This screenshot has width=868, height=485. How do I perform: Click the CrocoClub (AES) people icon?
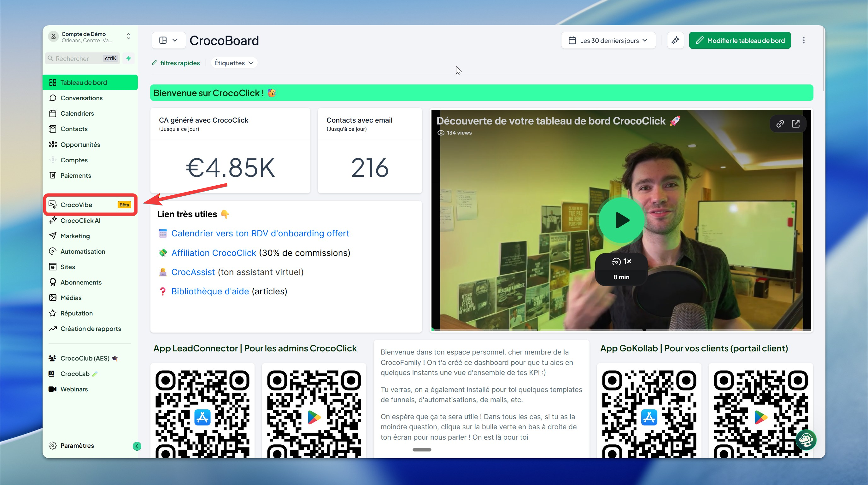coord(52,358)
